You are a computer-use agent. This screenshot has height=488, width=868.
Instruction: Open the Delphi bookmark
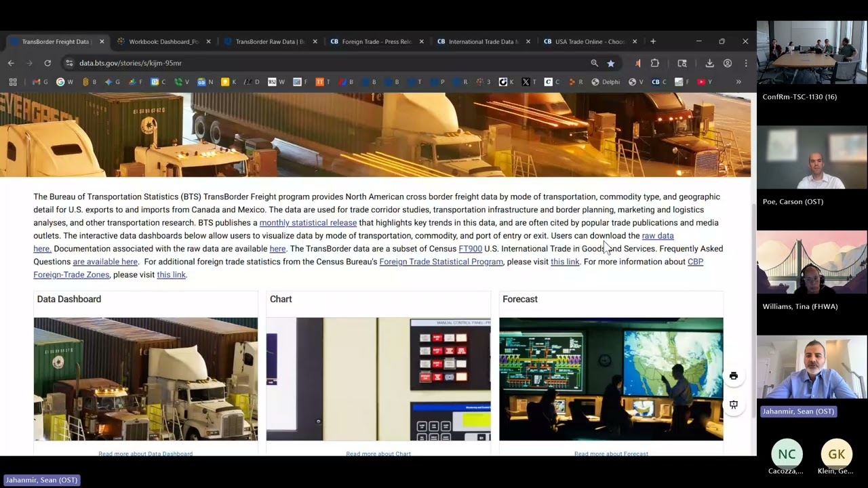[x=606, y=82]
